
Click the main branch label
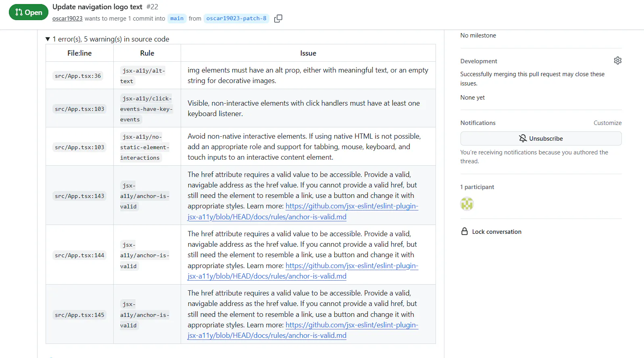point(177,19)
